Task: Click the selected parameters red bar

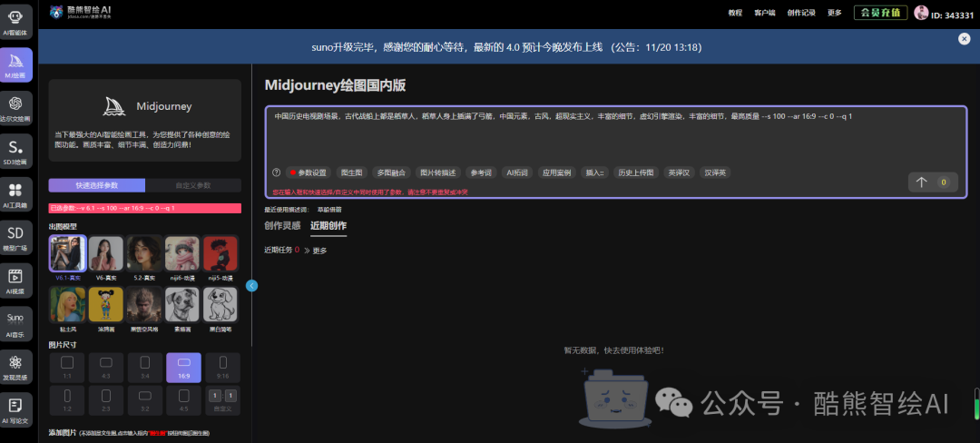Action: [144, 208]
